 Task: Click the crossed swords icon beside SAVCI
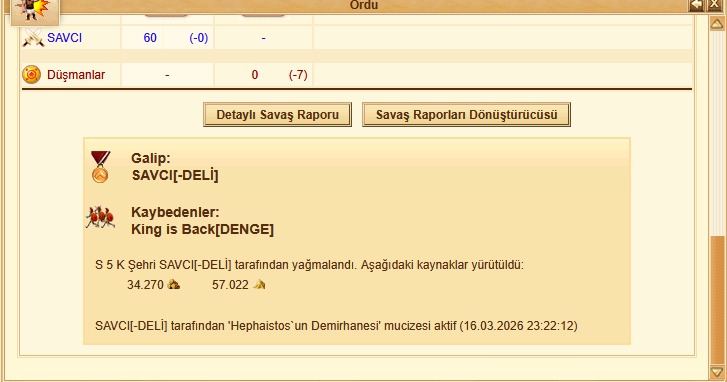(33, 38)
